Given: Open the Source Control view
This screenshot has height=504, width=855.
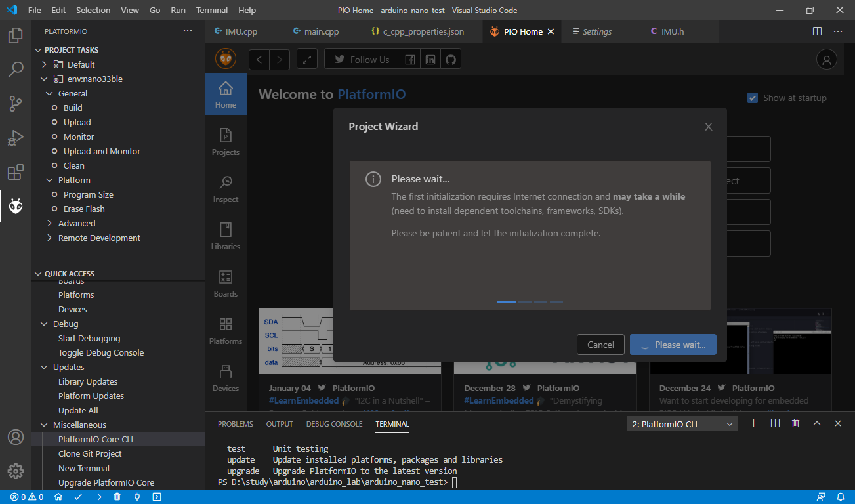Looking at the screenshot, I should pos(16,104).
